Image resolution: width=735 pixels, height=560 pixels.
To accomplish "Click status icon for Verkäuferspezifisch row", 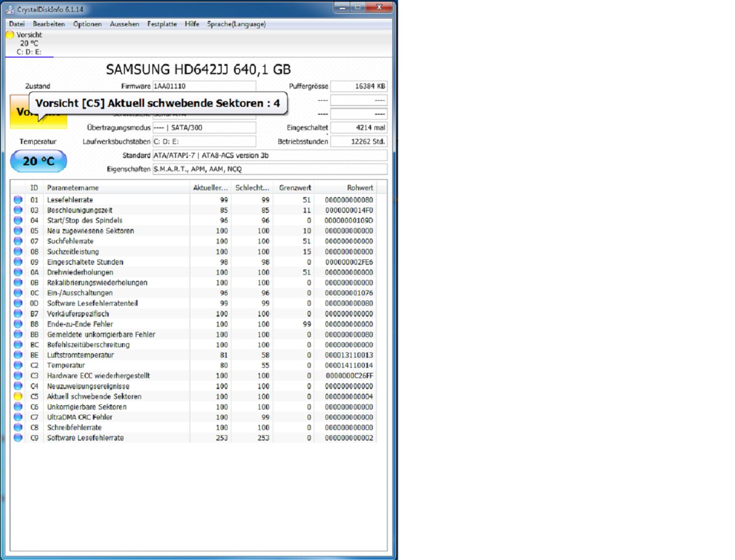I will pos(18,313).
